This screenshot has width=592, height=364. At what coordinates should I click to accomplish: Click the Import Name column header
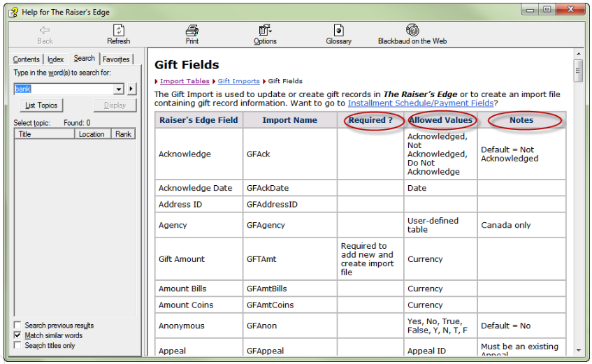(x=289, y=120)
